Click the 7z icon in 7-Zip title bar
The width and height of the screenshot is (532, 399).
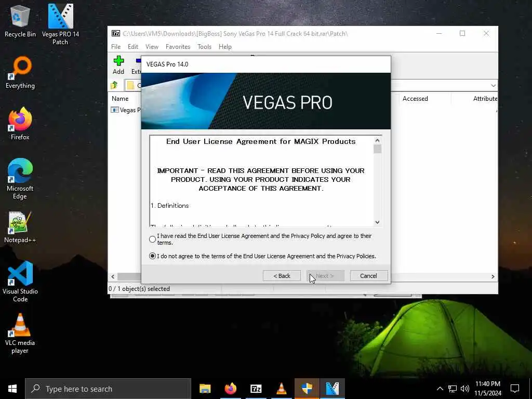pyautogui.click(x=116, y=33)
